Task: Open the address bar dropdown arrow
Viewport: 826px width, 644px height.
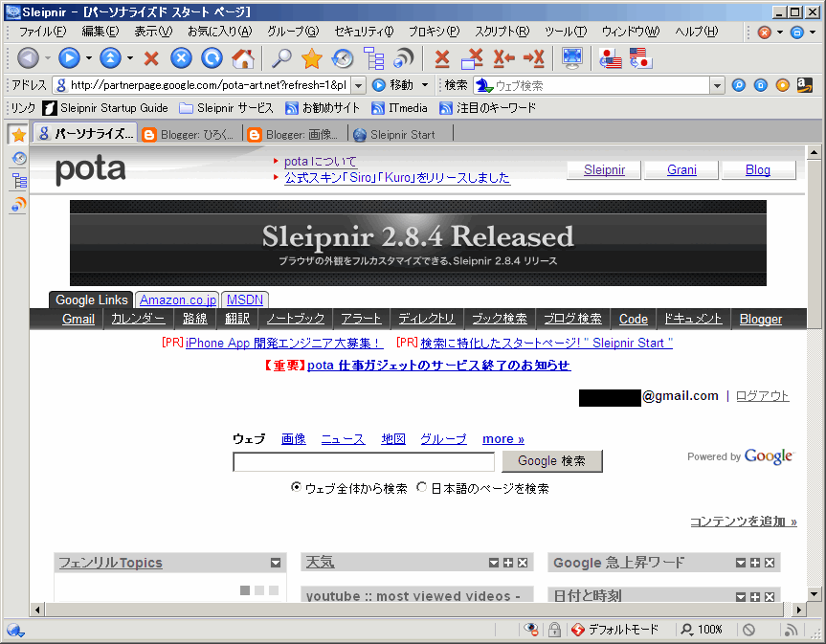Action: pos(356,85)
